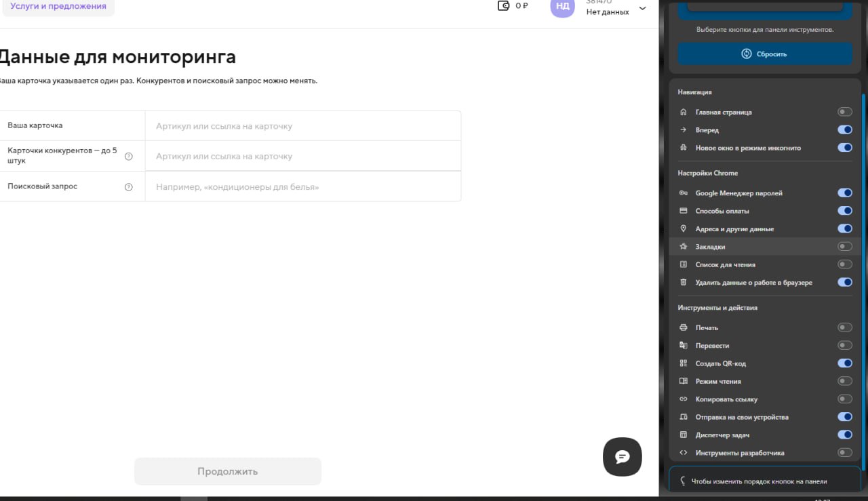Click the printer icon beside Печать
Viewport: 868px width, 501px height.
coord(684,327)
